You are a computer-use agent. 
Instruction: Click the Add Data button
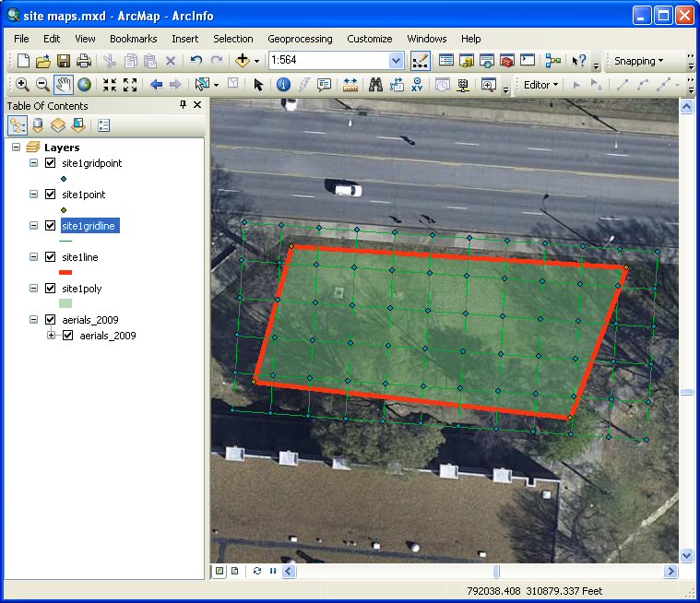point(242,60)
